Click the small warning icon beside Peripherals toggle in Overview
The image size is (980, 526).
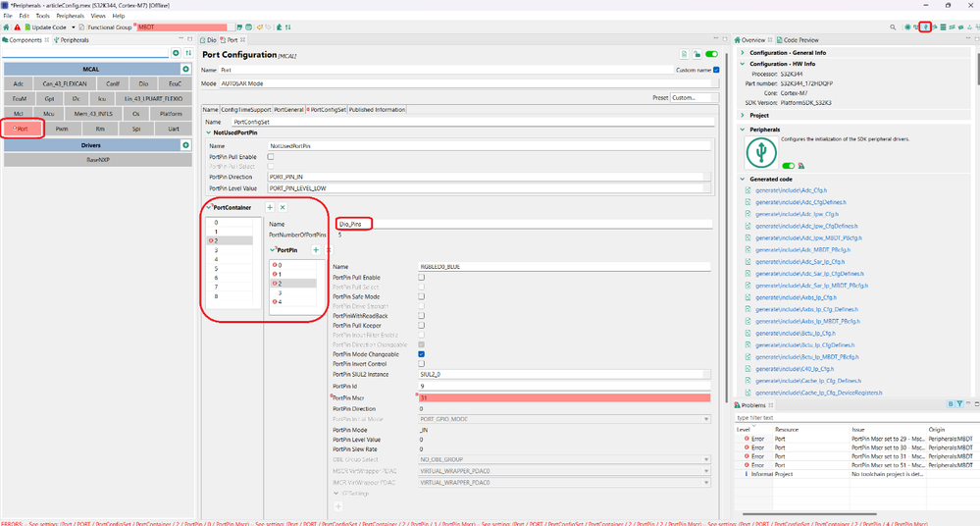point(801,166)
